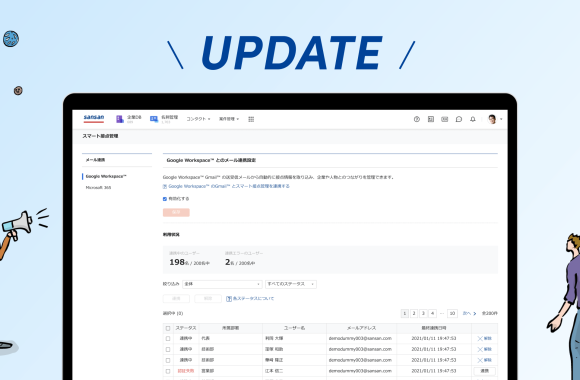Check the select-all checkbox in table header
This screenshot has height=380, width=580.
168,328
